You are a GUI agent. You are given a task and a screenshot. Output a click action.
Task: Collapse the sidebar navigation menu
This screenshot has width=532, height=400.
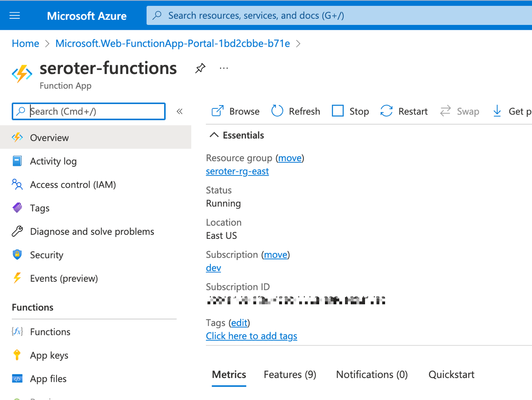179,111
